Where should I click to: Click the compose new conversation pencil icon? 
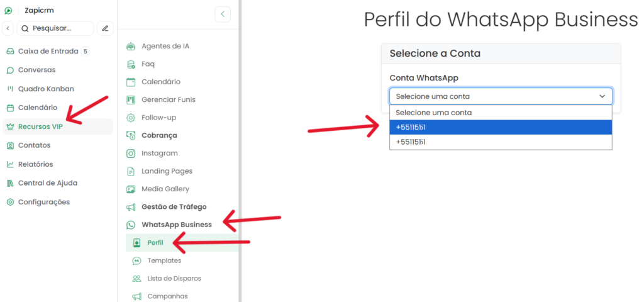105,28
